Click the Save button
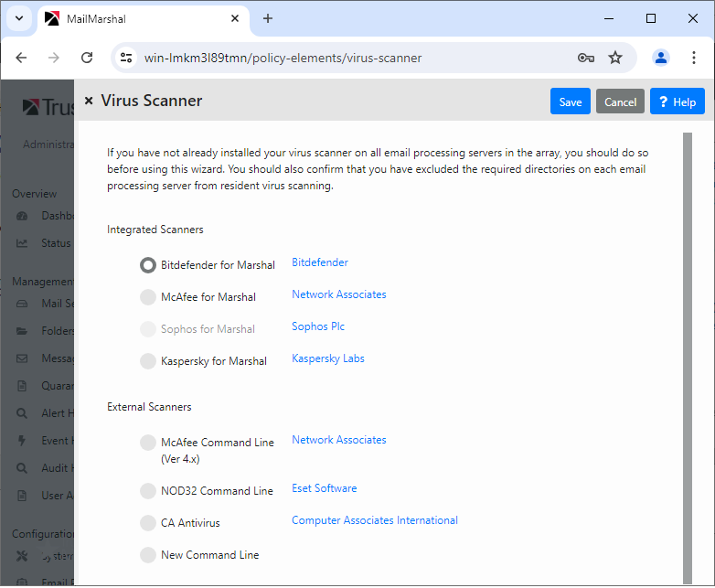715x588 pixels. tap(570, 102)
